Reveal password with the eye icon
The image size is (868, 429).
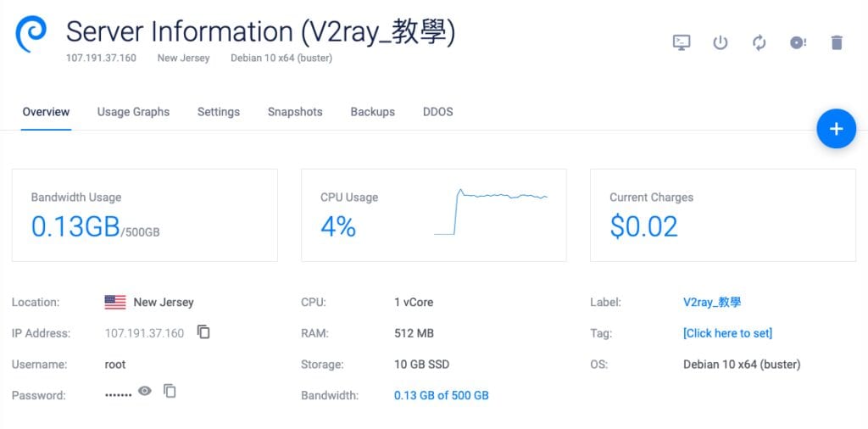144,391
